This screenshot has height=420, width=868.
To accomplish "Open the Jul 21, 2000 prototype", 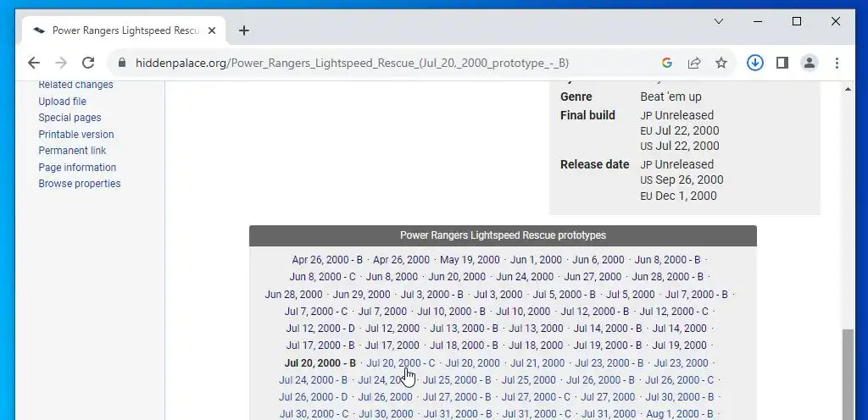I will [x=537, y=363].
